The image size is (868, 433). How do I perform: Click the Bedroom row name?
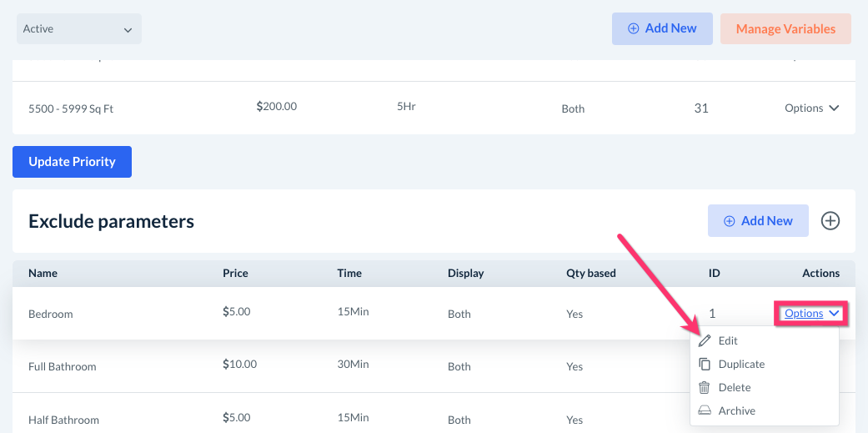pyautogui.click(x=51, y=315)
